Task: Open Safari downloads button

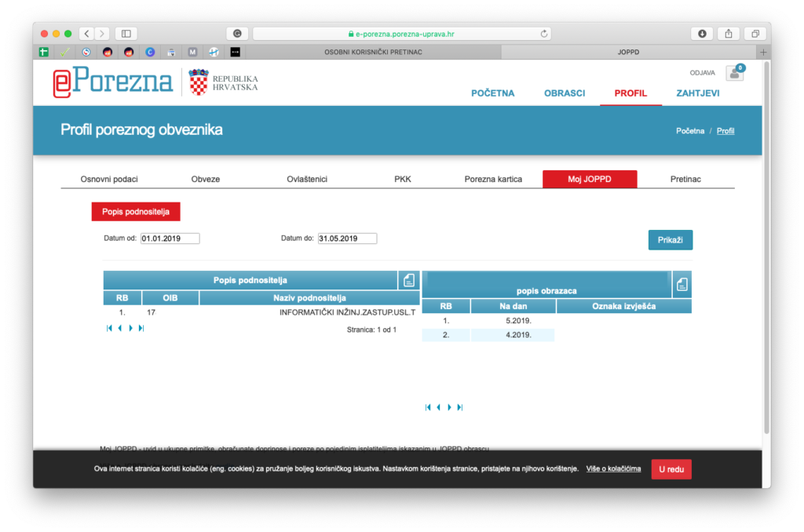Action: [x=701, y=34]
